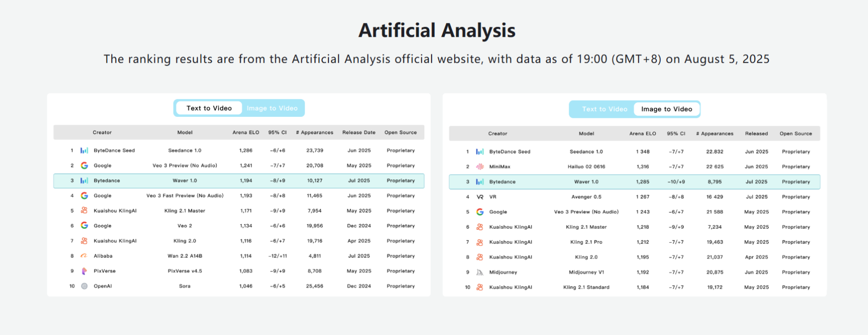Select left panel's Text to Video tab

209,108
